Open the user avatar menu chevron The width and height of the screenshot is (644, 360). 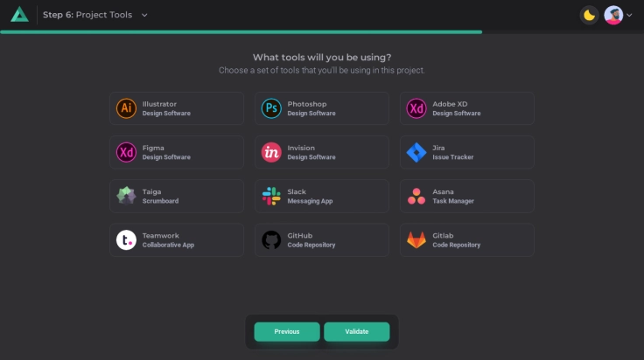pyautogui.click(x=630, y=16)
